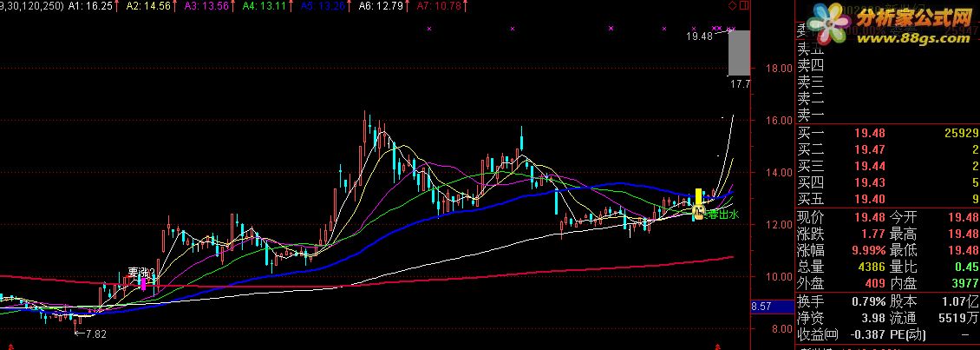Click the 现价 label in the quote panel
The height and width of the screenshot is (350, 980).
click(x=811, y=217)
